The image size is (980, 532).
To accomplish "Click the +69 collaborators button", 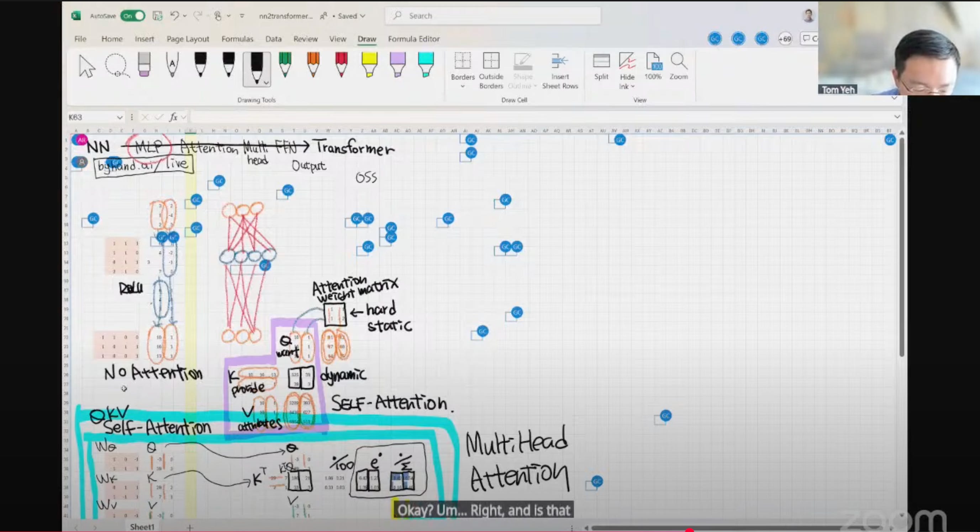I will point(785,39).
